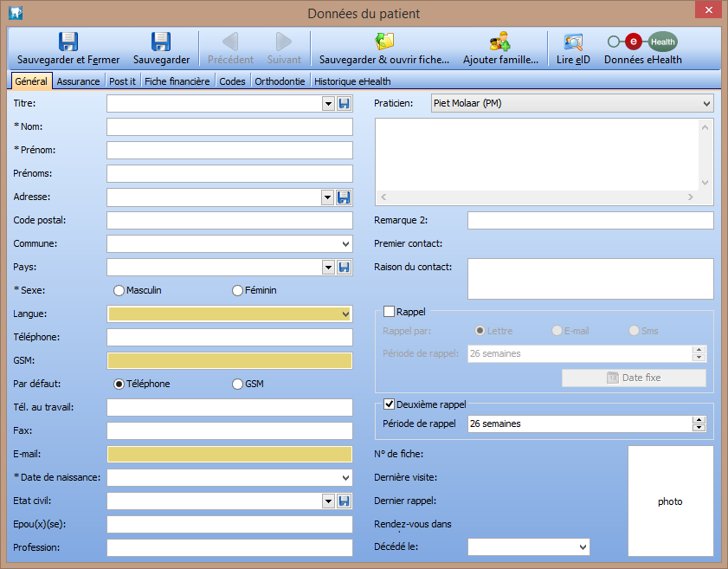Switch to the Assurance tab

[78, 81]
